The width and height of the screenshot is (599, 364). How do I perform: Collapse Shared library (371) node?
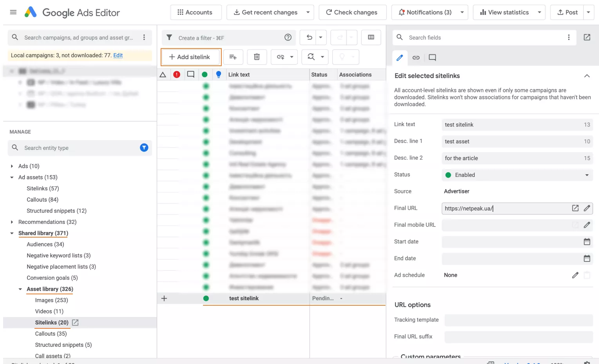click(x=12, y=233)
